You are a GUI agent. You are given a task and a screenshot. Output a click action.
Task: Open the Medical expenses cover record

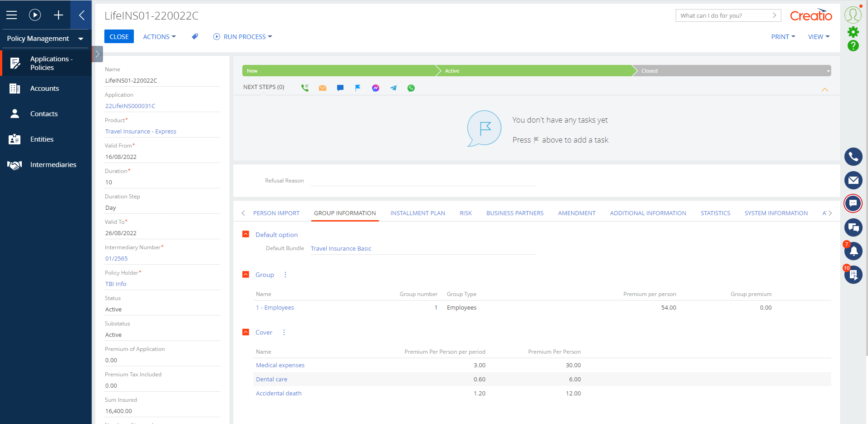point(280,365)
